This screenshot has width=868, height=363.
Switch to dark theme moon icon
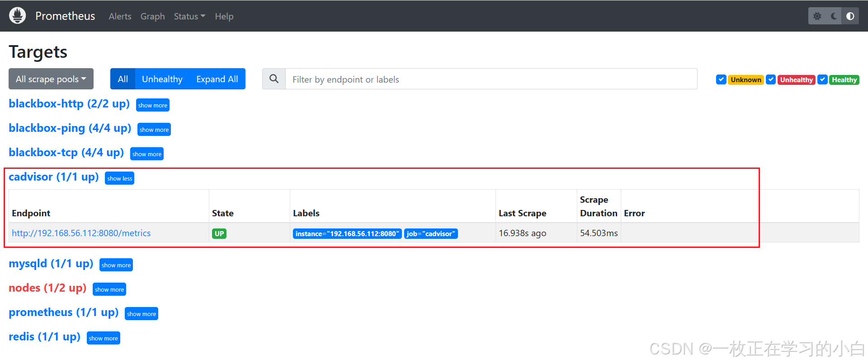pyautogui.click(x=834, y=16)
